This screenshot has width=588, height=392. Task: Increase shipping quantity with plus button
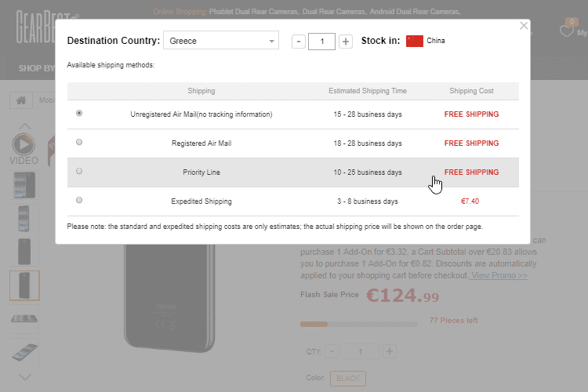(x=346, y=41)
